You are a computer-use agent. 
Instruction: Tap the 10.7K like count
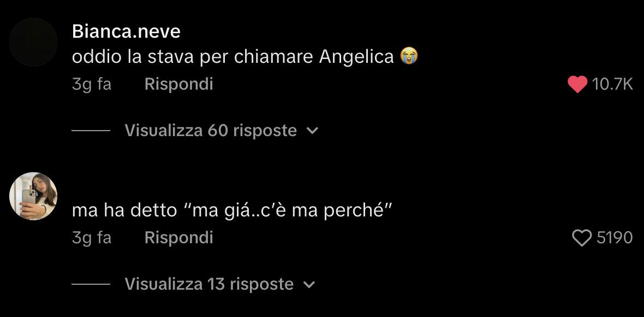pos(612,85)
